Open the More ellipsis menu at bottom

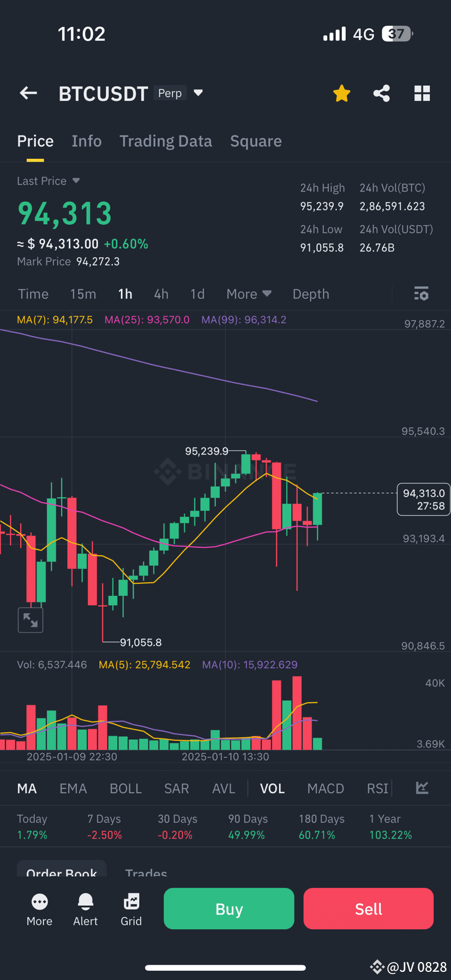pos(39,907)
